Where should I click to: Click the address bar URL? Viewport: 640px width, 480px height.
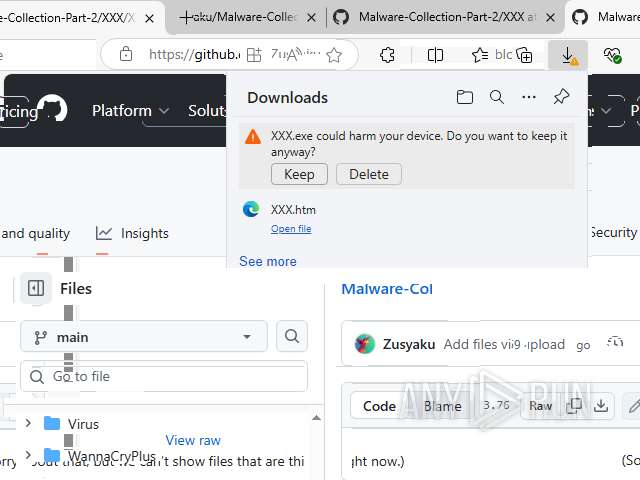[x=194, y=54]
